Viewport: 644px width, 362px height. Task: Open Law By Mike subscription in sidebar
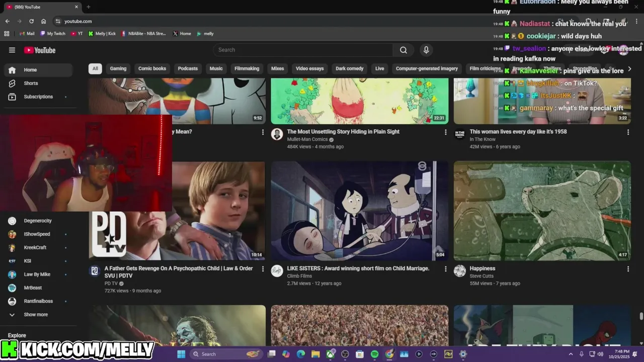(x=38, y=275)
